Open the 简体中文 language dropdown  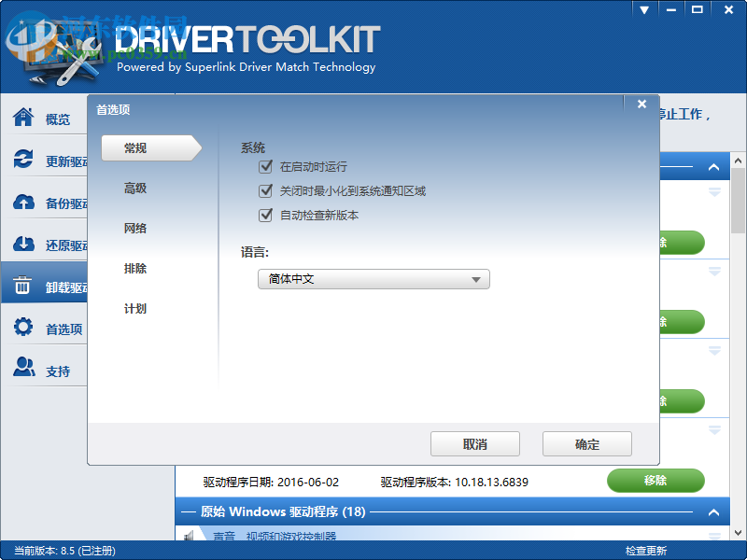(373, 279)
